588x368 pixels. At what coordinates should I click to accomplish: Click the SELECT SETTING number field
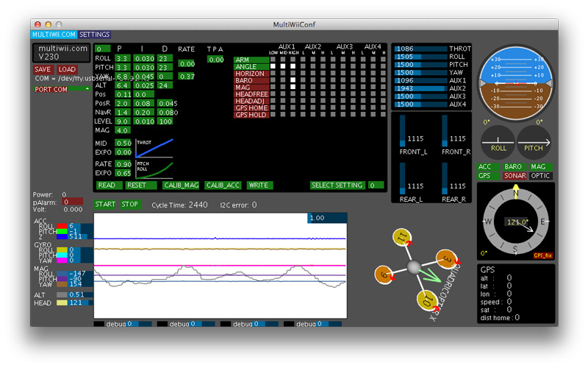pos(376,185)
